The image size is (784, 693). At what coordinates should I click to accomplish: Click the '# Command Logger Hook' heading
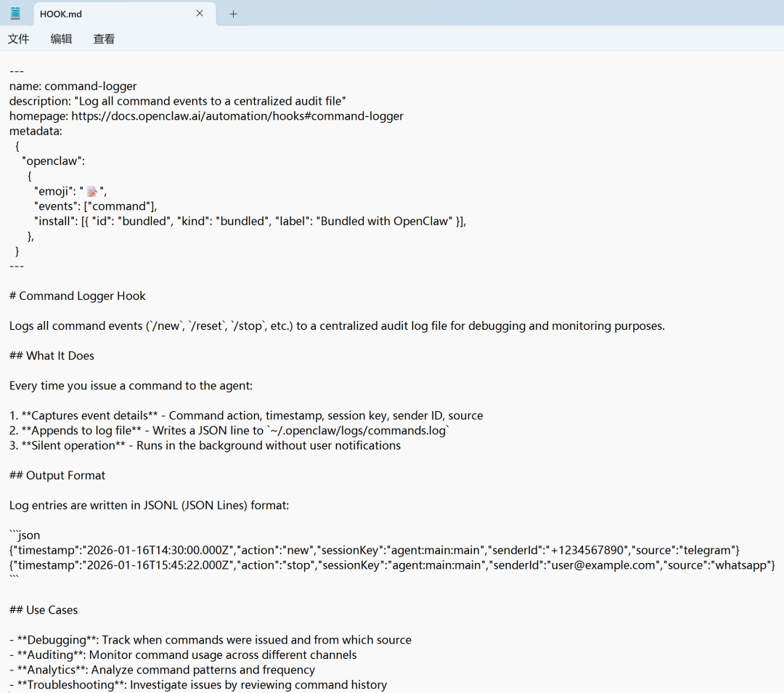click(x=78, y=296)
